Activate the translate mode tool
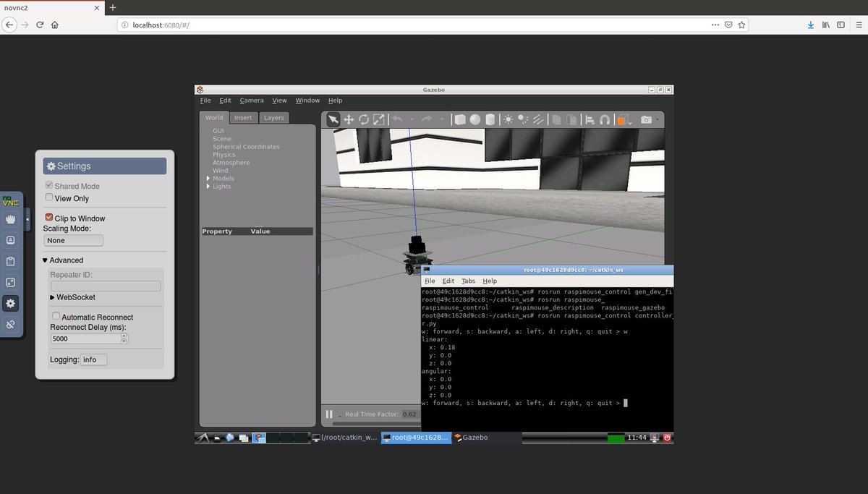The image size is (868, 494). point(348,119)
